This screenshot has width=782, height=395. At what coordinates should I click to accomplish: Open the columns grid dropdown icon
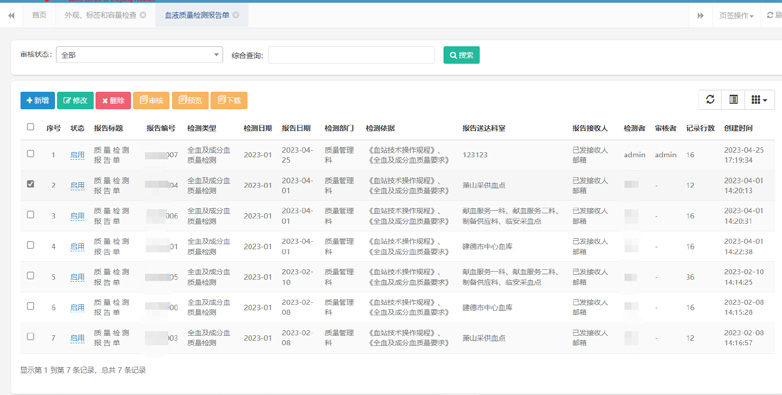pos(759,100)
